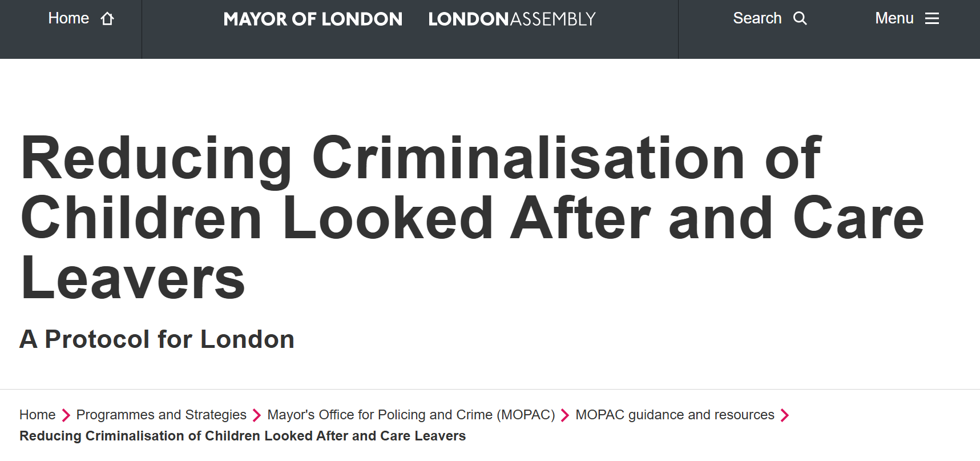Click the word 'Leavers' in the page title
The image size is (980, 461).
coord(133,278)
